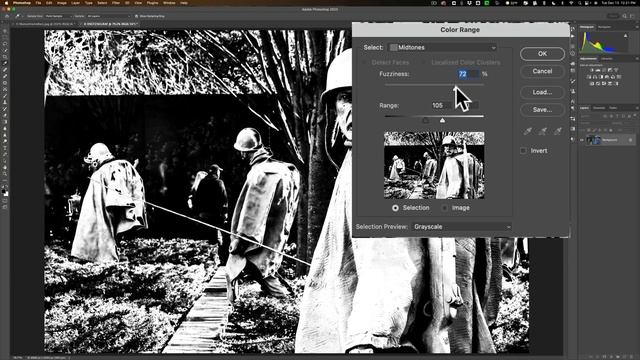
Task: Select the Selection radio button
Action: click(395, 208)
